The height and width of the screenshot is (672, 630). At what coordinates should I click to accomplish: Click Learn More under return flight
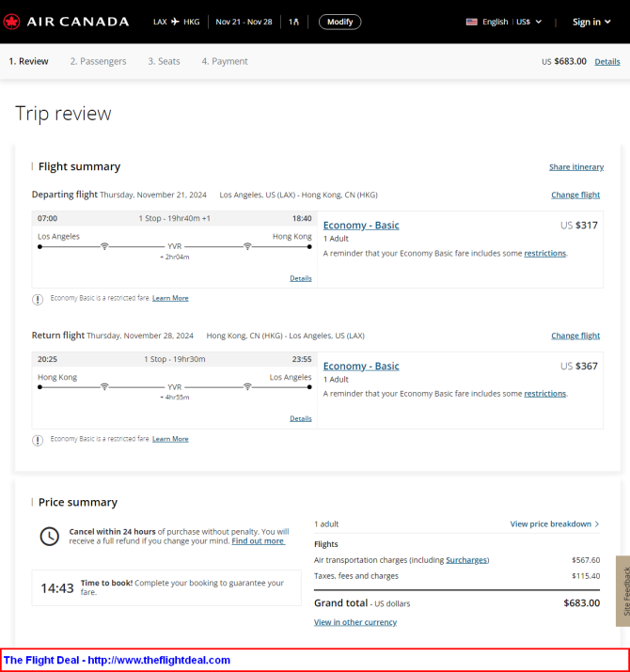click(170, 439)
